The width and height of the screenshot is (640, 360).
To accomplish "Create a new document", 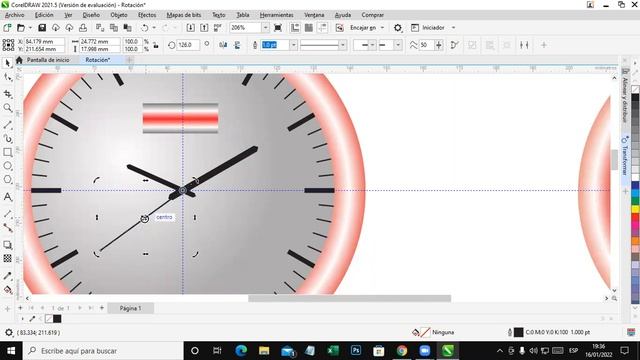I will click(7, 28).
